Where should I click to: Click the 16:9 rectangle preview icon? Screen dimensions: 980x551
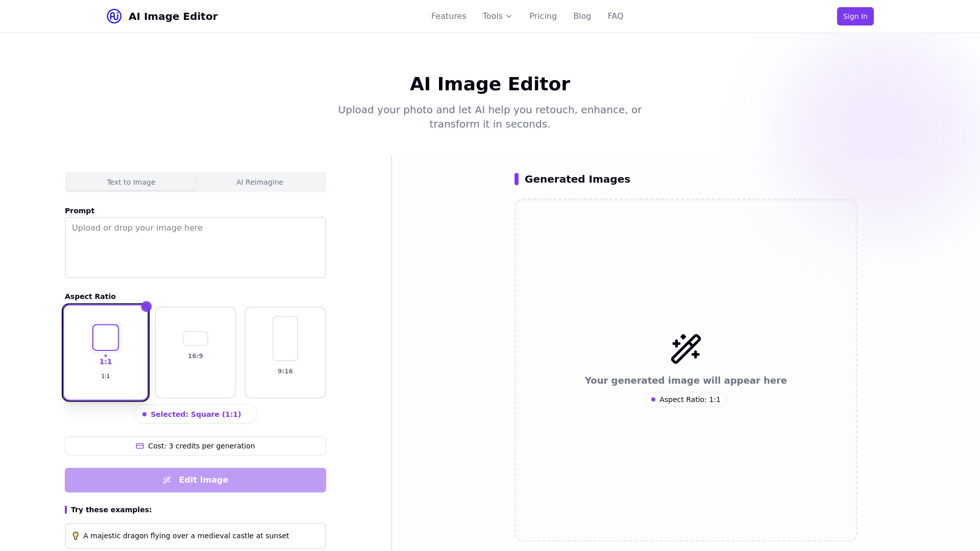195,338
